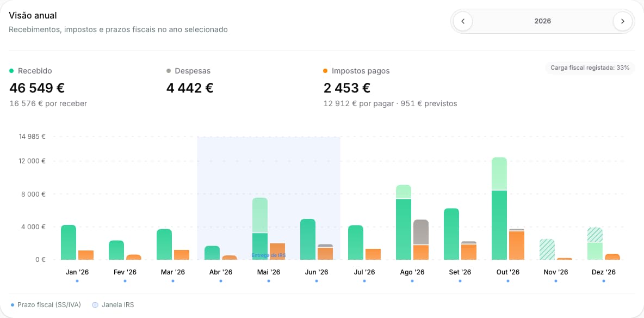Image resolution: width=644 pixels, height=318 pixels.
Task: Click the orange tax bar for Mai '26
Action: coord(277,252)
